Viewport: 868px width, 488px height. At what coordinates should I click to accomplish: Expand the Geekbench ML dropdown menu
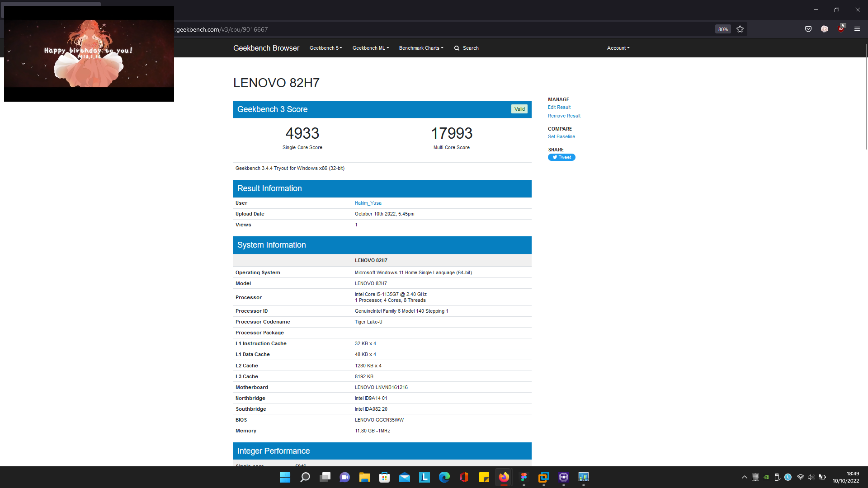pos(371,48)
